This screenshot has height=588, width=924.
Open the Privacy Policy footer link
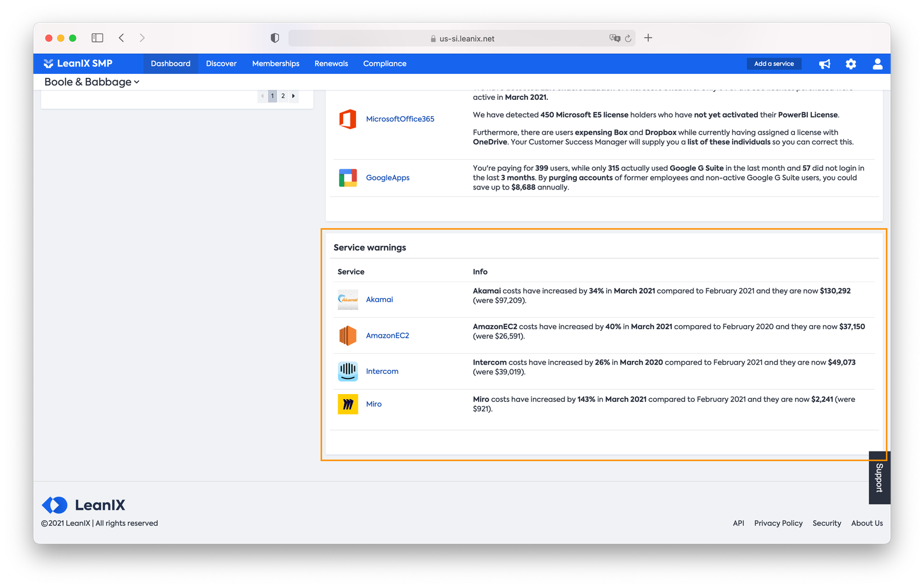point(778,523)
